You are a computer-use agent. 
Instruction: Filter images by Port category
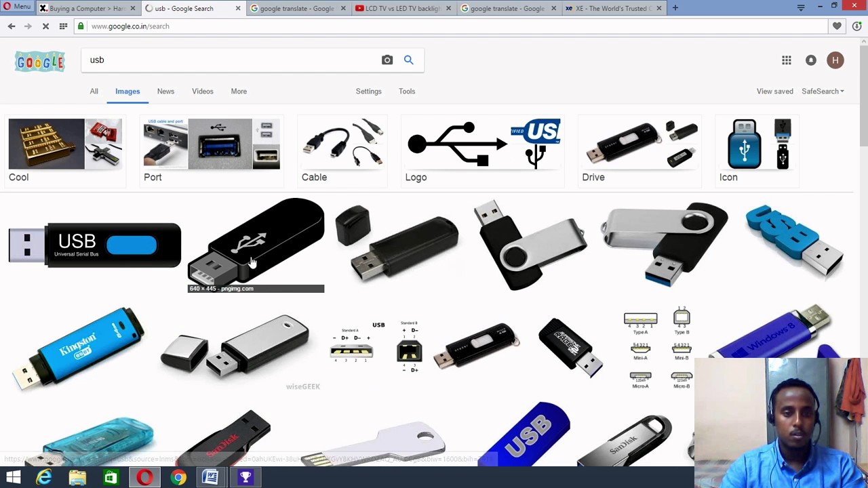tap(211, 151)
